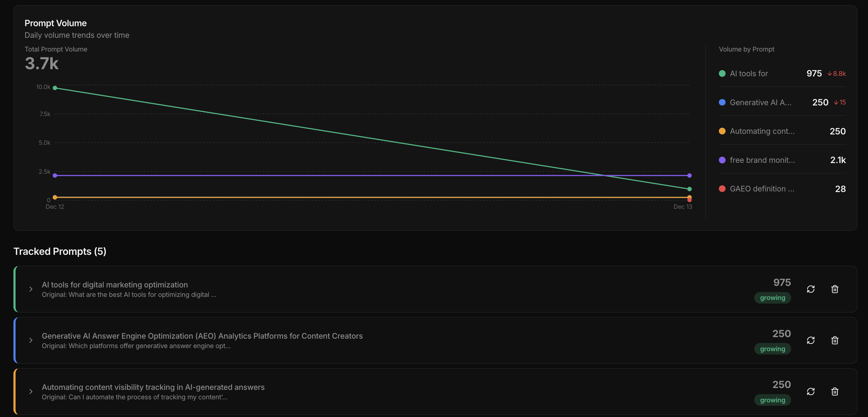The image size is (868, 417).
Task: Click purple data point at Dec 13
Action: pyautogui.click(x=689, y=176)
